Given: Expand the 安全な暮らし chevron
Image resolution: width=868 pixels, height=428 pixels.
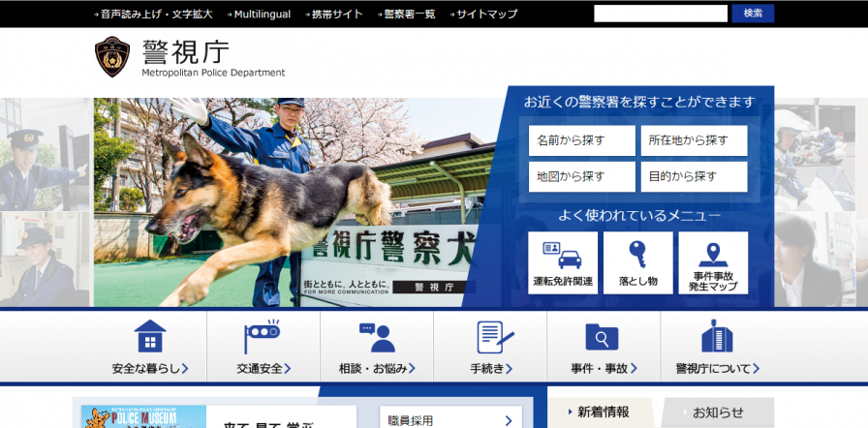Looking at the screenshot, I should tap(185, 369).
